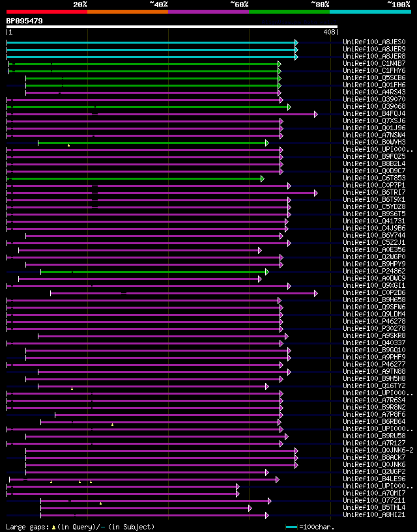Select the UniRef100_Q01FH6 label
417x532 pixels.
374,85
